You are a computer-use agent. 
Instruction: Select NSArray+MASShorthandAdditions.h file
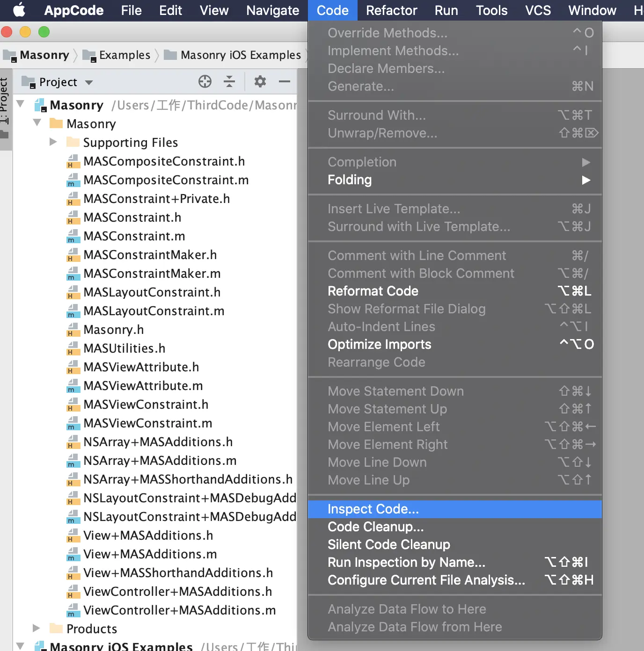coord(188,479)
